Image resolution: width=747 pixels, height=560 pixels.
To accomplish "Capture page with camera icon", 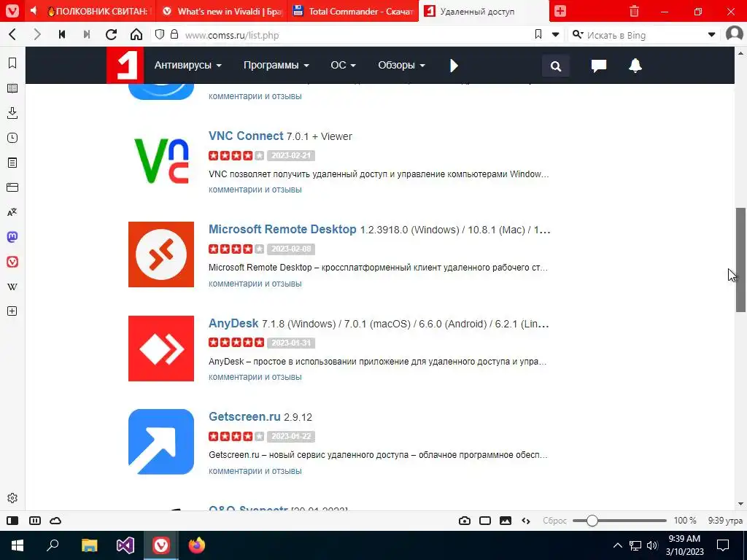I will (465, 521).
